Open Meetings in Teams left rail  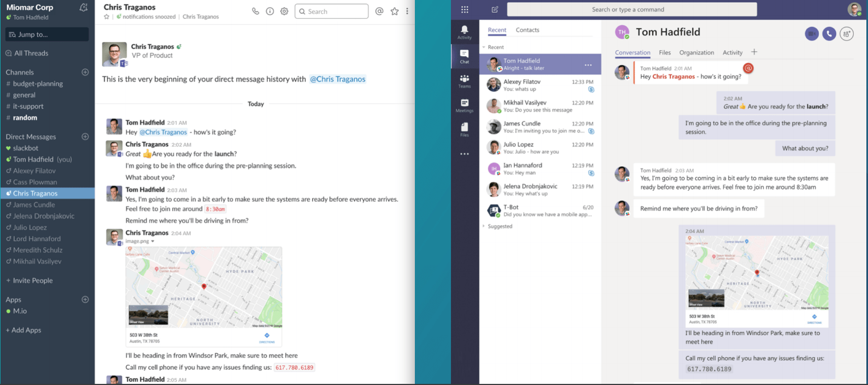click(x=465, y=106)
